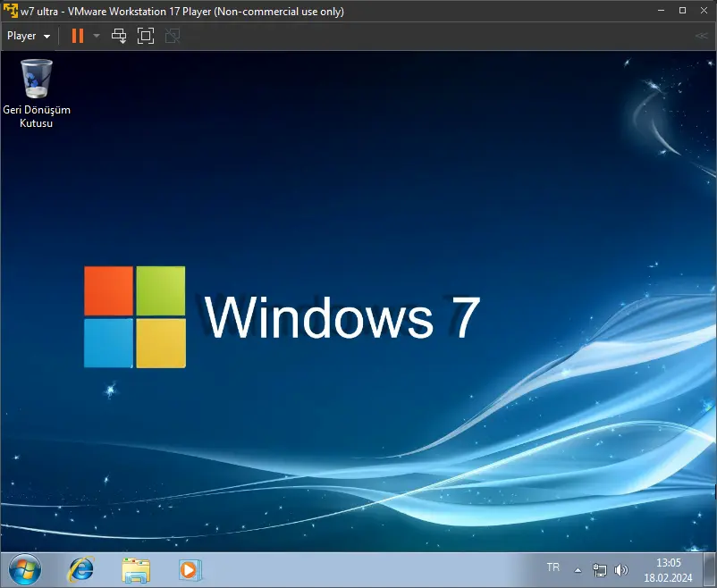Click the VMware app icon in the title bar
Image resolution: width=717 pixels, height=588 pixels.
tap(10, 11)
